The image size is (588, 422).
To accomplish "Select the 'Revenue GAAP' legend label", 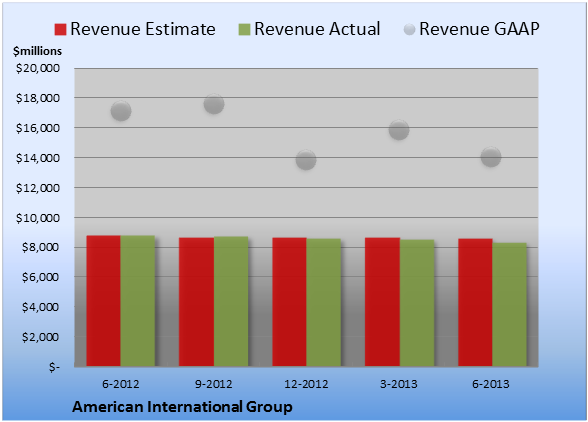I will click(479, 29).
